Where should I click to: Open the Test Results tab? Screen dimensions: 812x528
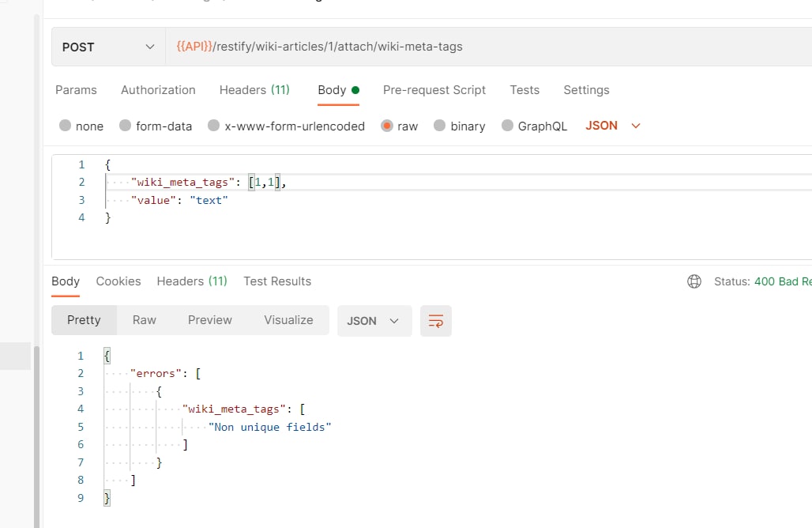point(277,281)
